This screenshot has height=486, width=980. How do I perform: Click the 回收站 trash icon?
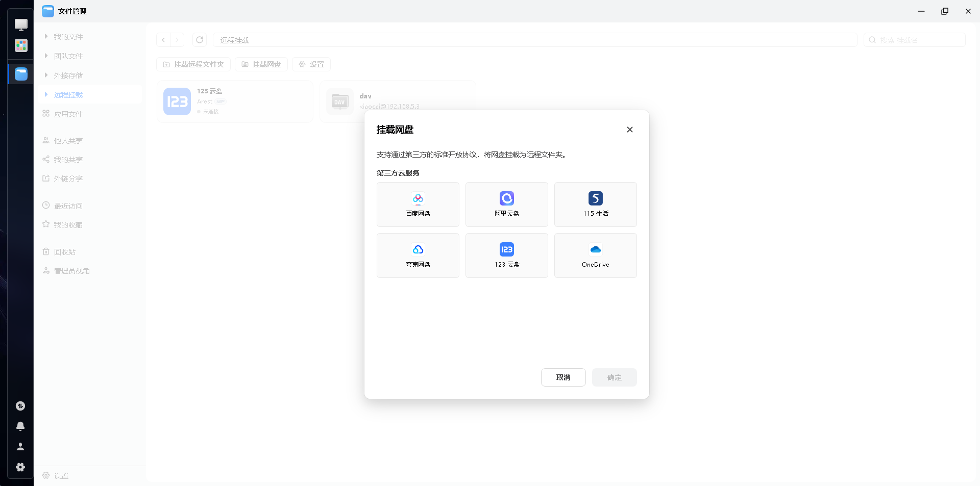click(x=46, y=251)
